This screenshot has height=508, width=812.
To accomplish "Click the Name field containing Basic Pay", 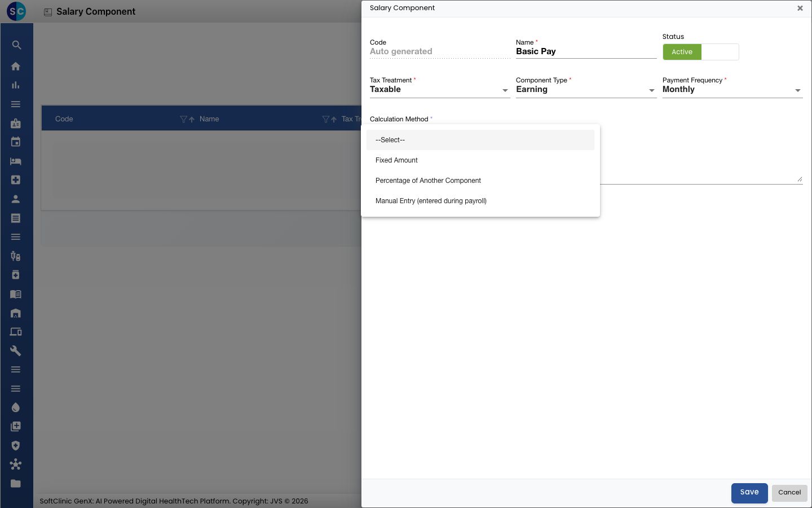I will click(x=586, y=51).
